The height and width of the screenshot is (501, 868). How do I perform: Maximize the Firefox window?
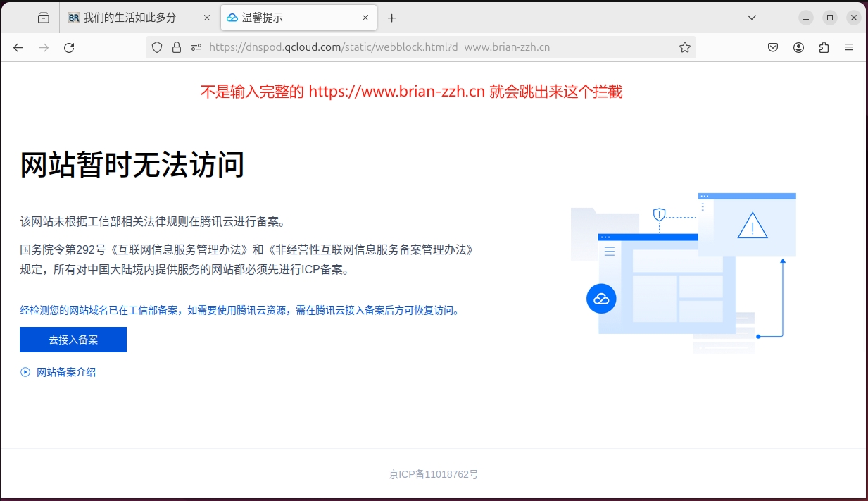[x=830, y=18]
